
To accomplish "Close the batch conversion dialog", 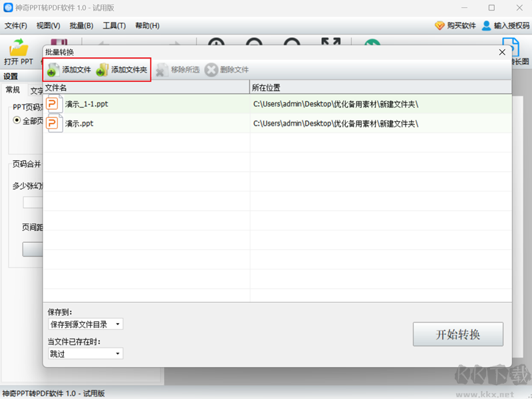I will click(x=502, y=53).
